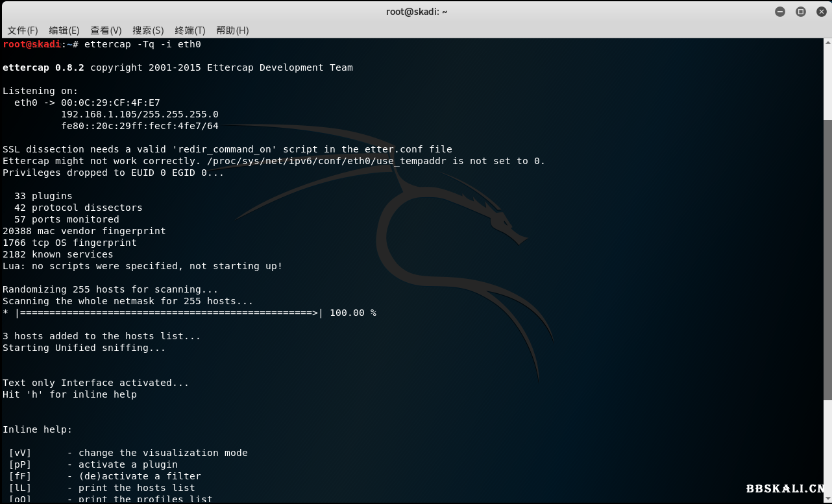The height and width of the screenshot is (504, 832).
Task: Click the MAC address 00:0C:29:CF:4F:E7
Action: coord(110,102)
